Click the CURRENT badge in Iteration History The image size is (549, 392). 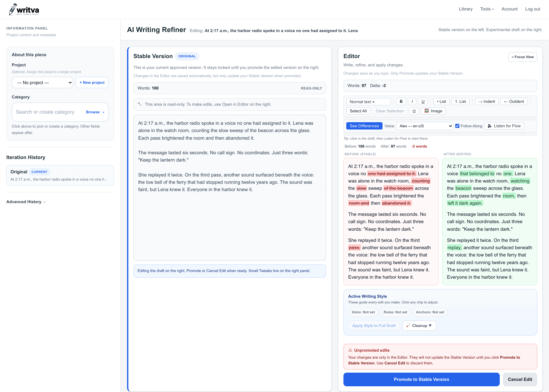pos(39,172)
